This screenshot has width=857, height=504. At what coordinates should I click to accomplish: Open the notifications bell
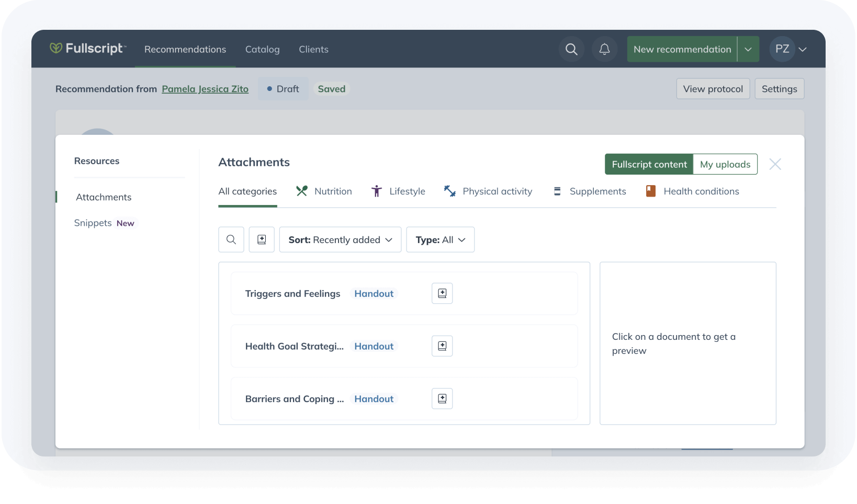click(x=604, y=49)
